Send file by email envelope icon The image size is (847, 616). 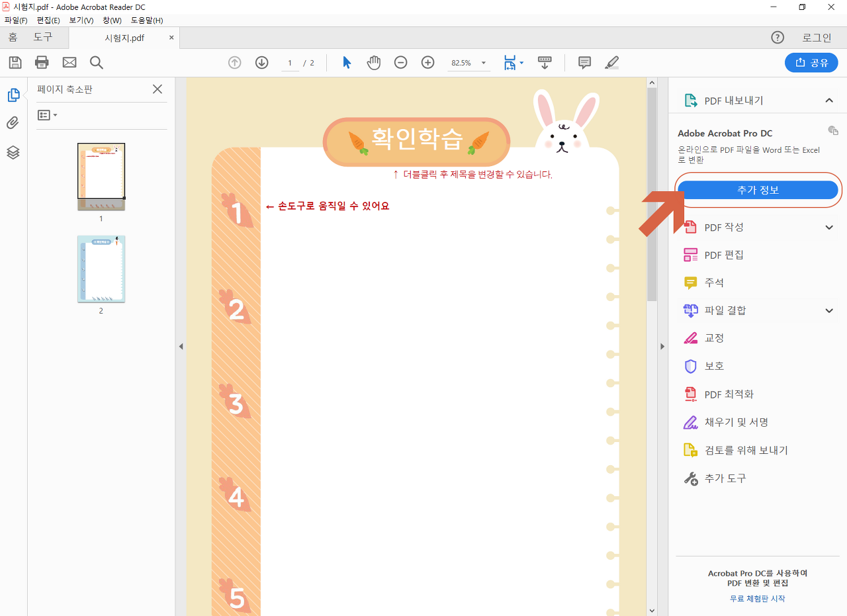[69, 63]
